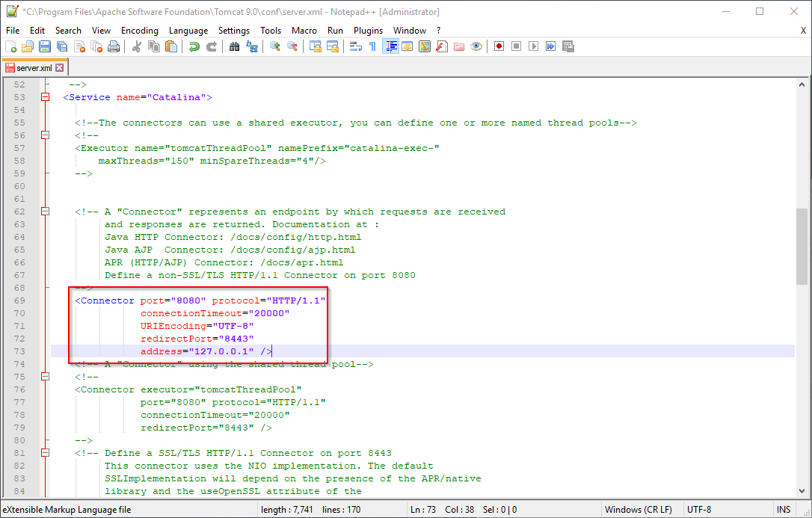This screenshot has height=518, width=812.
Task: Toggle file monitoring eye icon
Action: pyautogui.click(x=476, y=46)
